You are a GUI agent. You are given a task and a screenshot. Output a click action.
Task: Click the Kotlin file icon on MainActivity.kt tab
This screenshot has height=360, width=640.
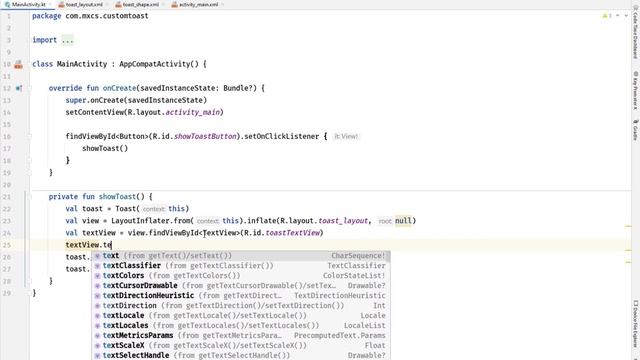[7, 4]
